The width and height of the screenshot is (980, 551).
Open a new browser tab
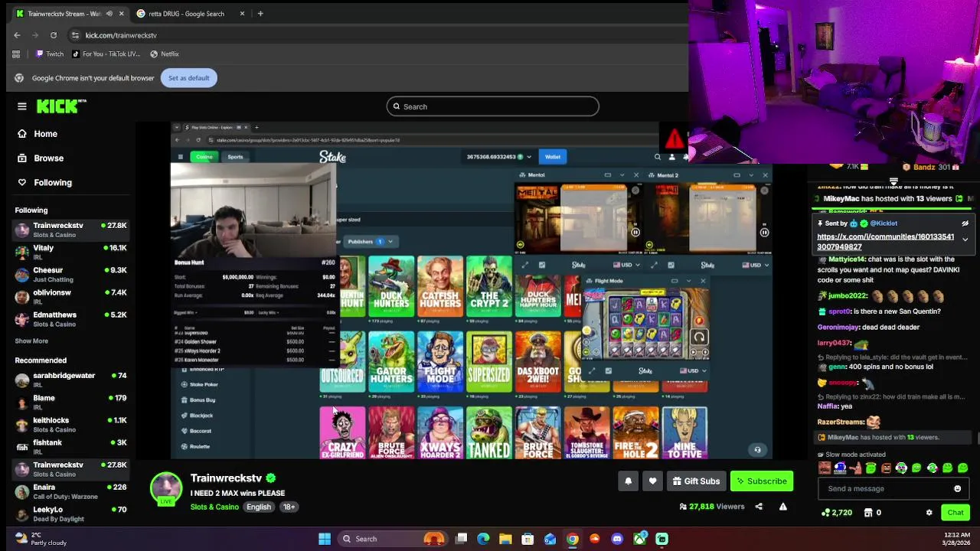pos(260,14)
